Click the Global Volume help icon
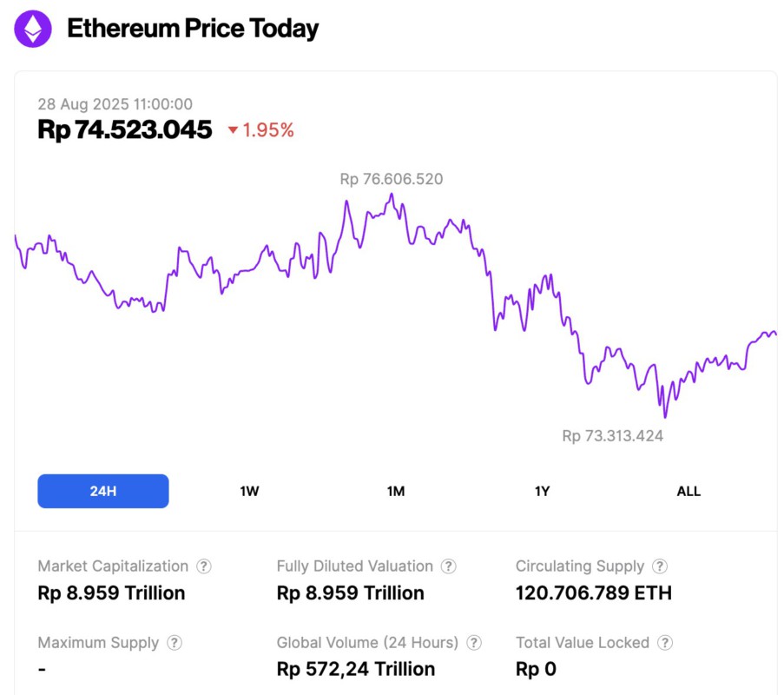Image resolution: width=784 pixels, height=695 pixels. [474, 642]
